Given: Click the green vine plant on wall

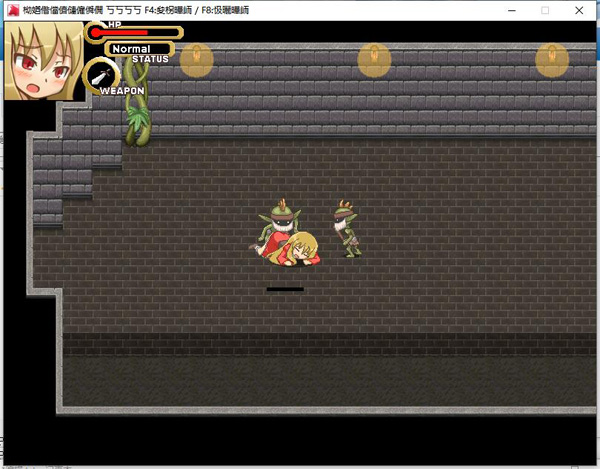Looking at the screenshot, I should pyautogui.click(x=137, y=103).
